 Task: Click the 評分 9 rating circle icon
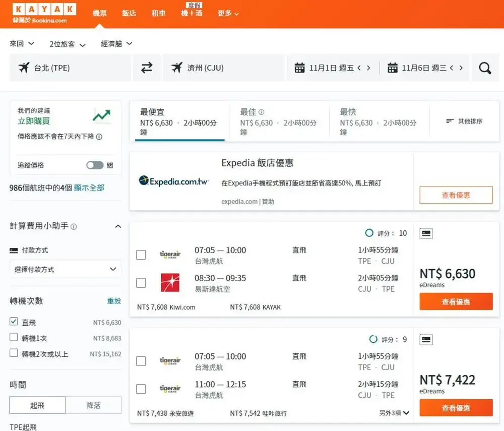click(x=373, y=339)
